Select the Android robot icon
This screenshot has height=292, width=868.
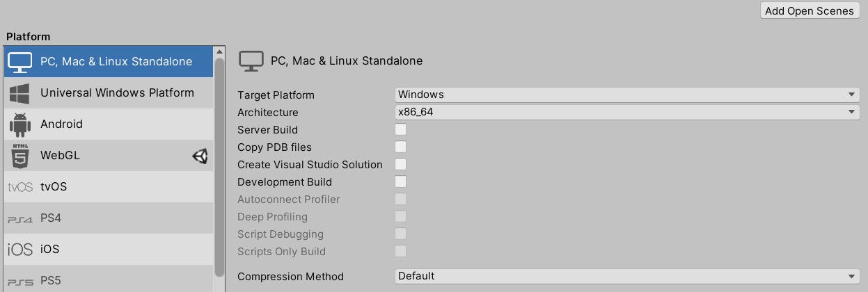[19, 124]
